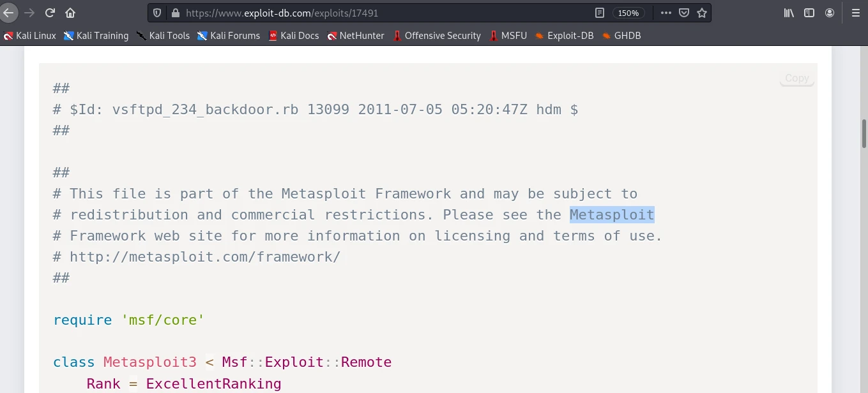
Task: Open the GHDB bookmark
Action: pyautogui.click(x=621, y=36)
